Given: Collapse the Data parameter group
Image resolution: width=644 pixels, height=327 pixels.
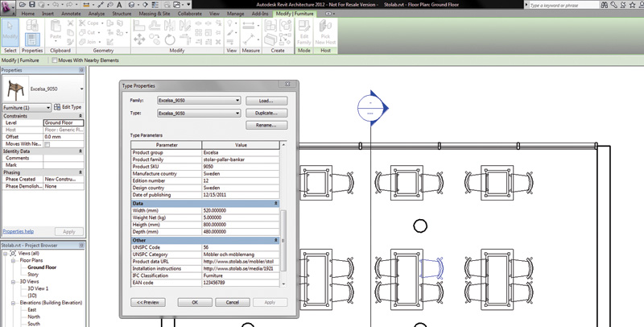Looking at the screenshot, I should [x=277, y=204].
